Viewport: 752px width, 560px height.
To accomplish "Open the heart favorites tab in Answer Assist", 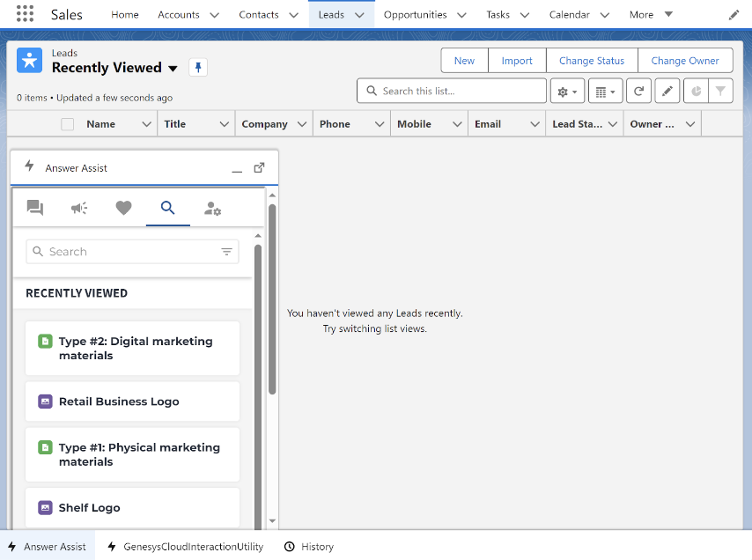I will (124, 208).
